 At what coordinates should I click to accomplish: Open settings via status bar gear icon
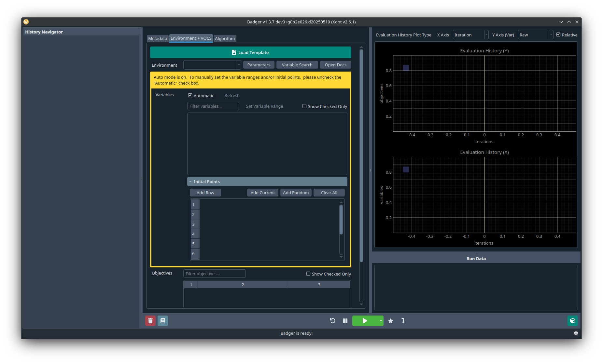pos(576,333)
